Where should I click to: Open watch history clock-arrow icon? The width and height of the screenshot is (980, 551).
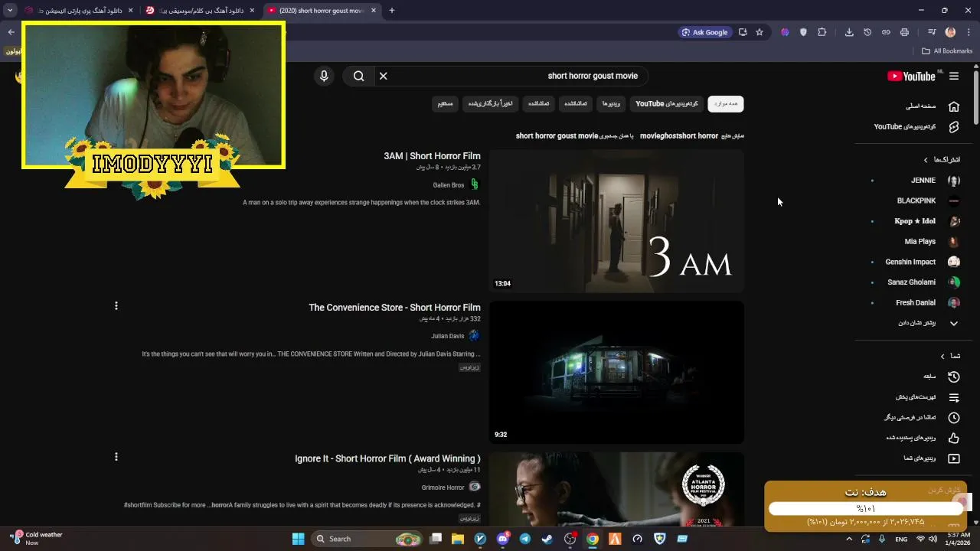tap(953, 377)
